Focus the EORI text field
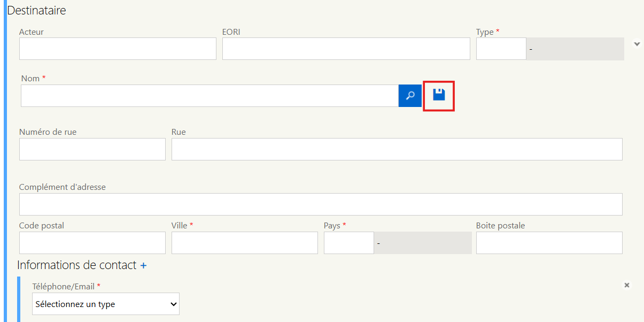This screenshot has width=644, height=322. [346, 49]
